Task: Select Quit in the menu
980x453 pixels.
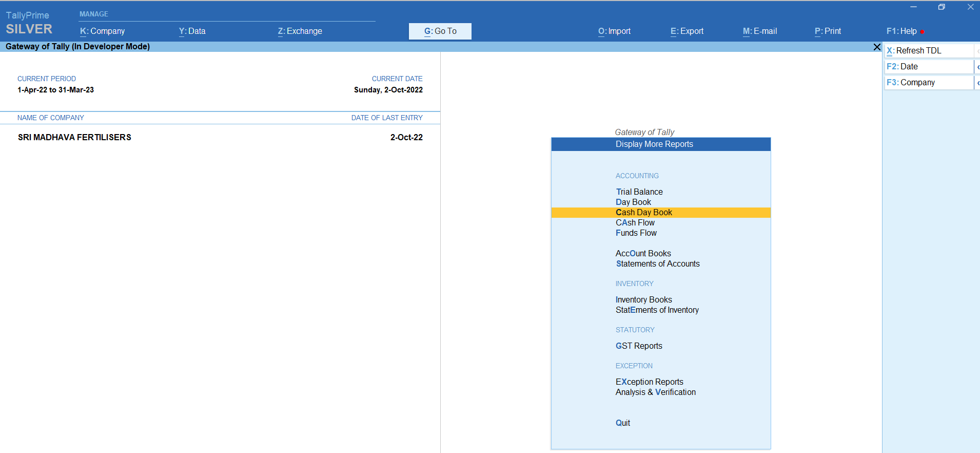Action: click(623, 423)
